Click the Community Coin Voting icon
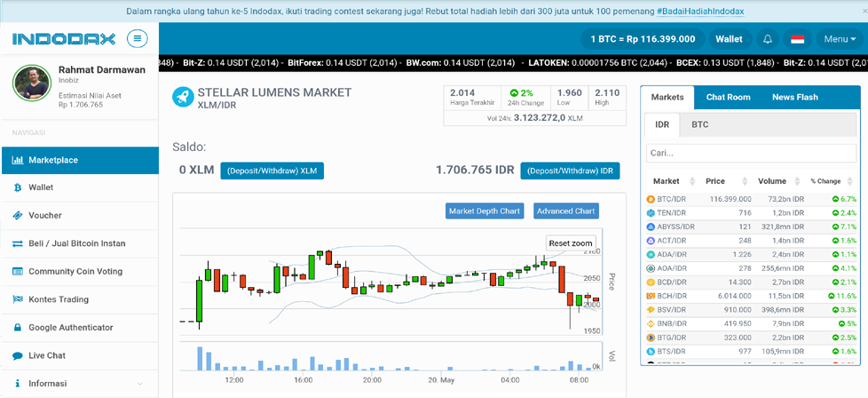The height and width of the screenshot is (398, 868). [x=17, y=272]
